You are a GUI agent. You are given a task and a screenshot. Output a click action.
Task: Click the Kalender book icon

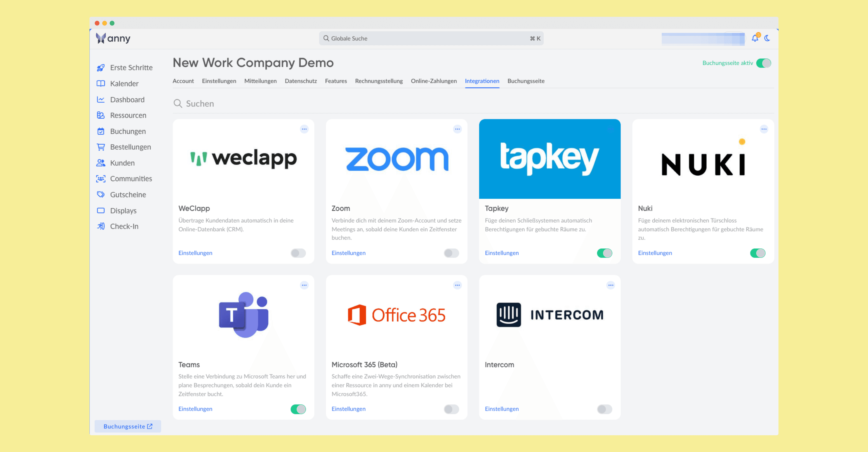click(x=101, y=84)
